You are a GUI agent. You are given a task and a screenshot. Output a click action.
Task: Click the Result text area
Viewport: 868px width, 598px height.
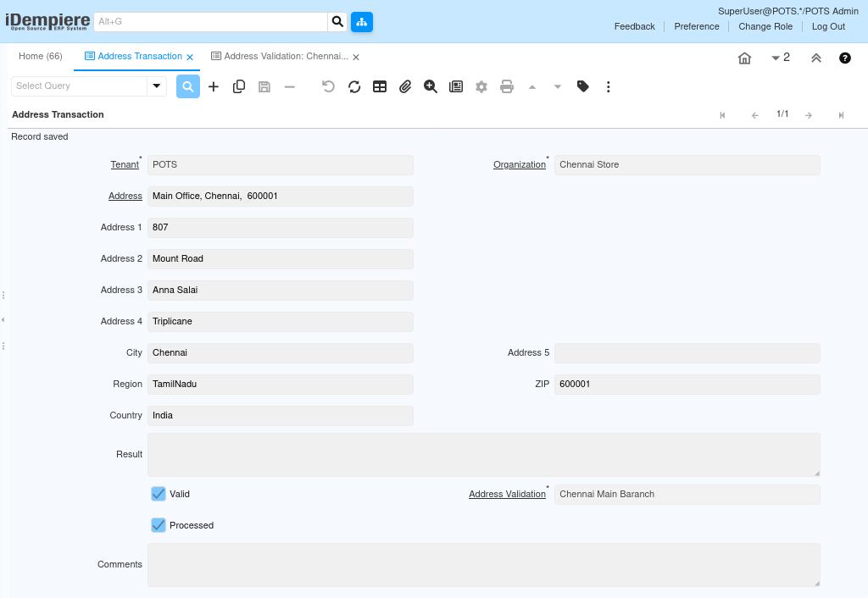click(x=484, y=455)
